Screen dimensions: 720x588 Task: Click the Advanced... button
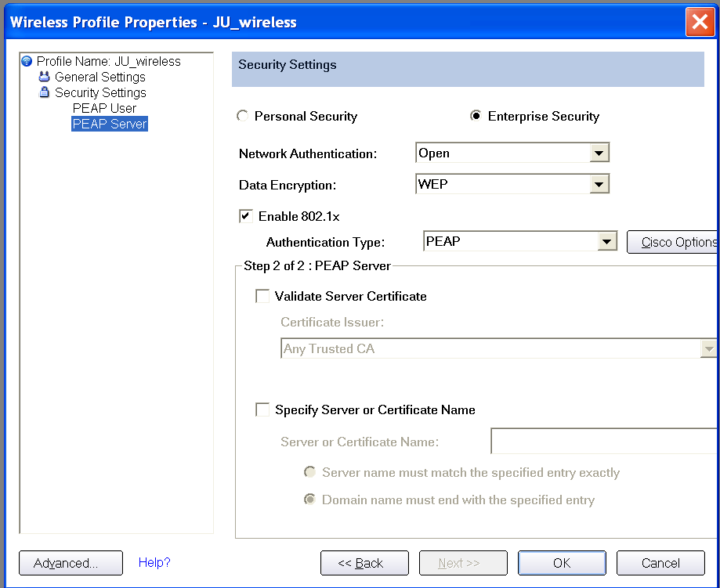[x=71, y=563]
